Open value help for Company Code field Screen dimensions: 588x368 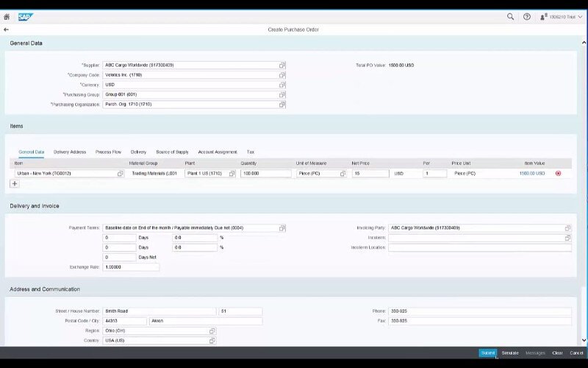(x=282, y=75)
